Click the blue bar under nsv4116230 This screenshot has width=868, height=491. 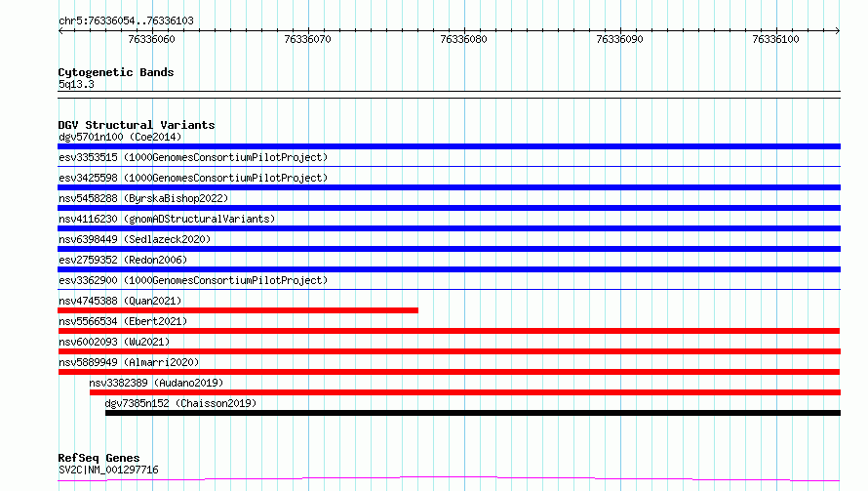tap(449, 228)
